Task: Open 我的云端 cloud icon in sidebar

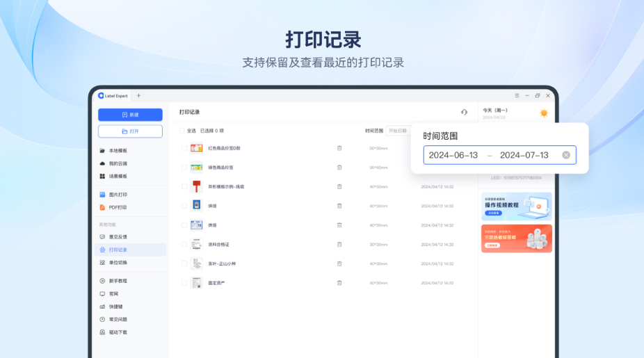Action: 102,163
